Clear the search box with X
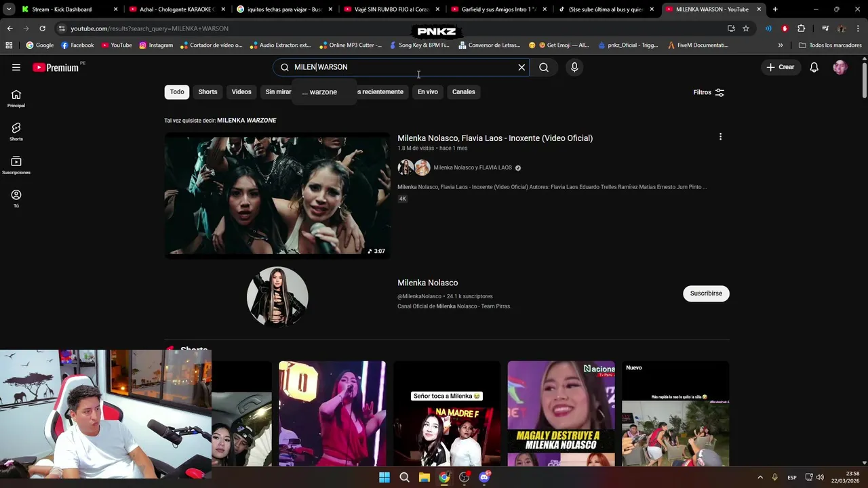868x488 pixels. (x=521, y=67)
